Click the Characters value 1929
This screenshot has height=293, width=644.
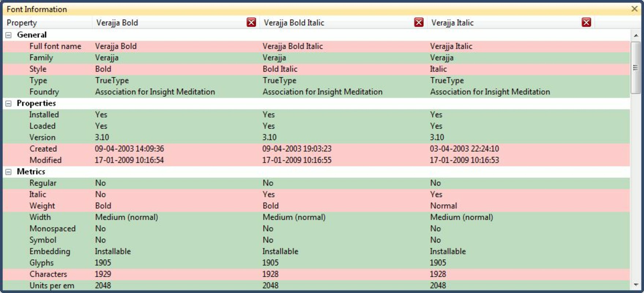[x=103, y=274]
